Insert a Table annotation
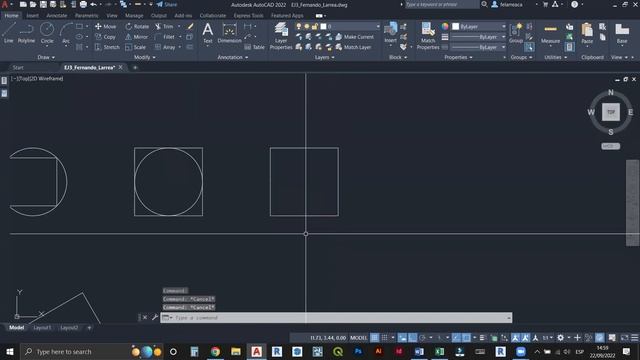Screen dimensions: 640x360 point(254,47)
